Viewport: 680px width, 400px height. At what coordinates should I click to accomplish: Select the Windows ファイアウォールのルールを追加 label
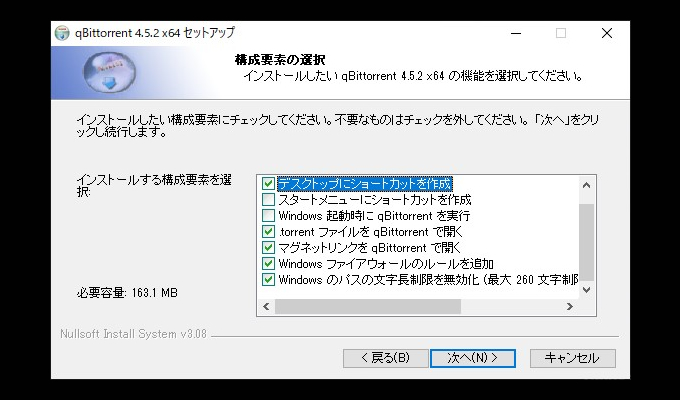[386, 264]
